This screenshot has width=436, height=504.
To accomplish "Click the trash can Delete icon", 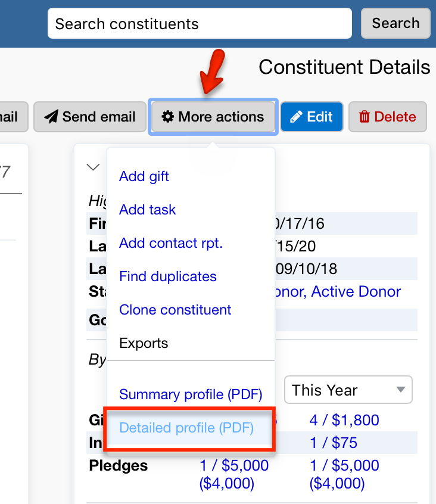I will (364, 117).
